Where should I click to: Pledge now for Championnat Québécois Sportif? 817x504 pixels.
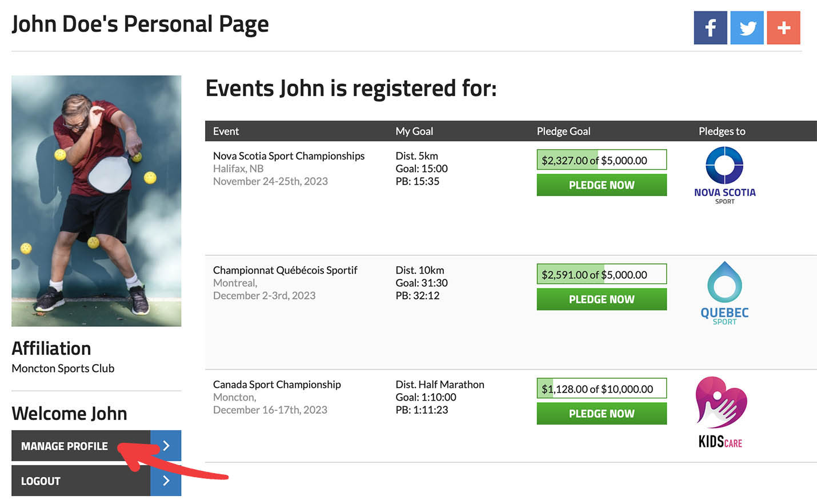[x=602, y=299]
